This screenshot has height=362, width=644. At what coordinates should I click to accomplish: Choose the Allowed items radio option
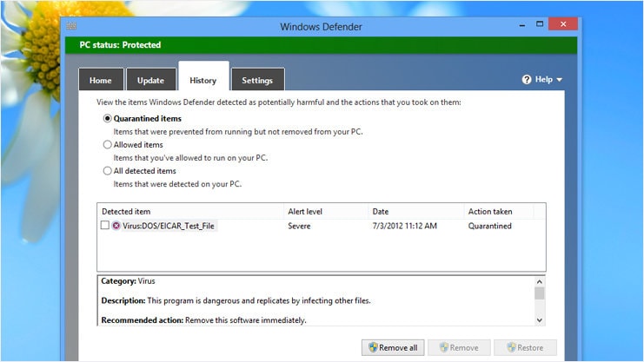pyautogui.click(x=108, y=145)
